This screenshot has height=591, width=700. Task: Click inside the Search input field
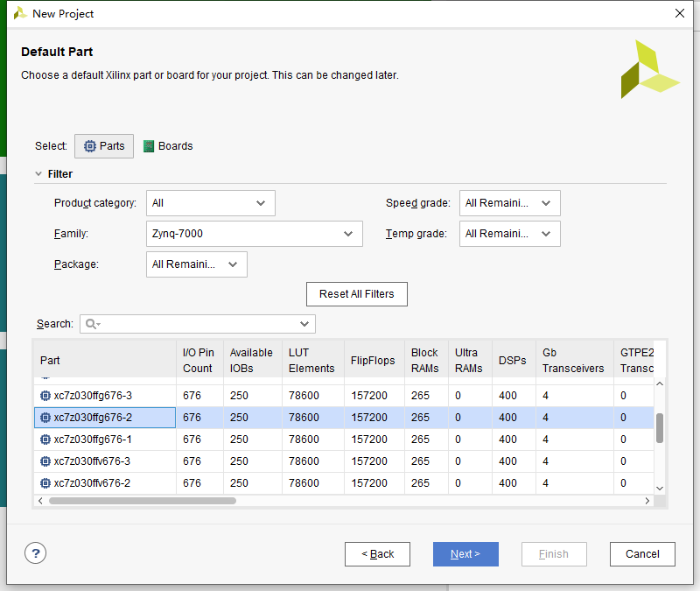(x=198, y=324)
